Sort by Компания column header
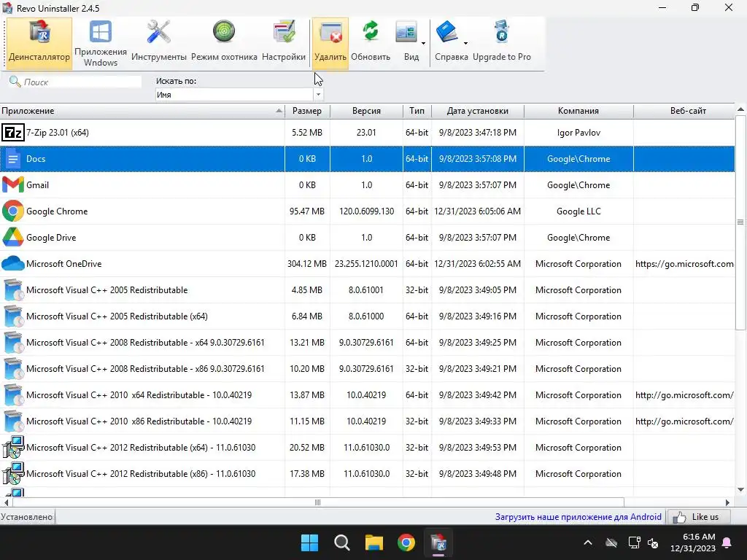The image size is (747, 560). [578, 111]
